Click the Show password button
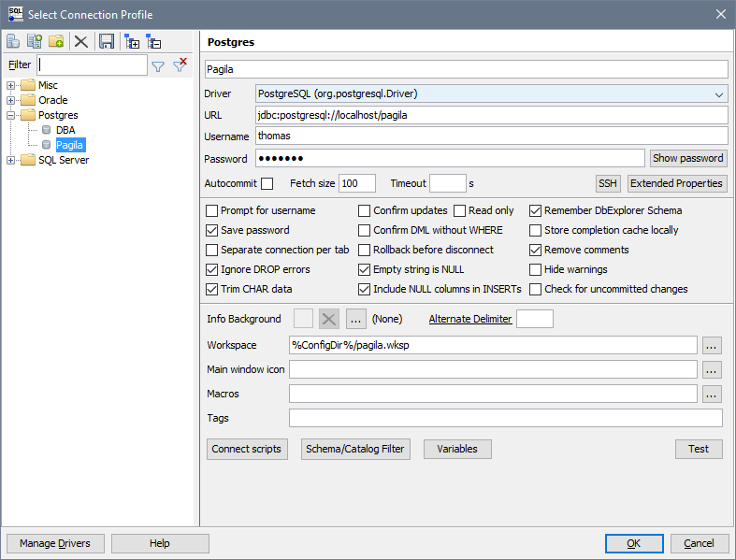The width and height of the screenshot is (736, 560). click(x=687, y=158)
